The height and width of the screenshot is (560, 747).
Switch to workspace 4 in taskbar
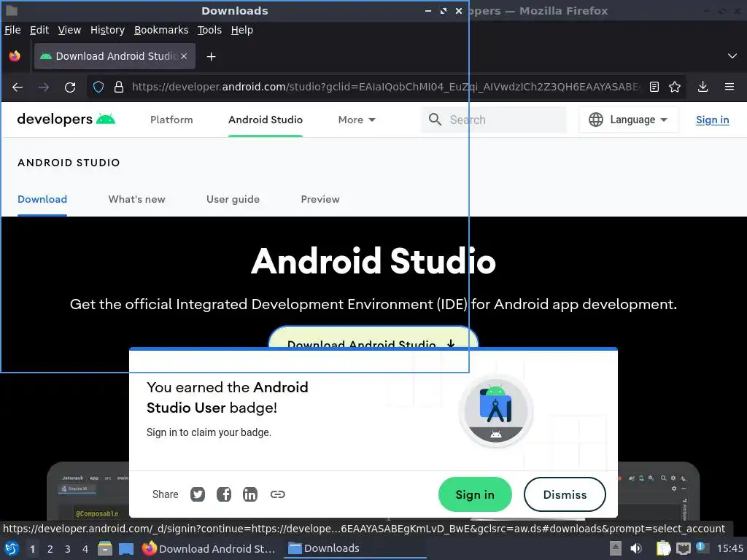pyautogui.click(x=85, y=549)
